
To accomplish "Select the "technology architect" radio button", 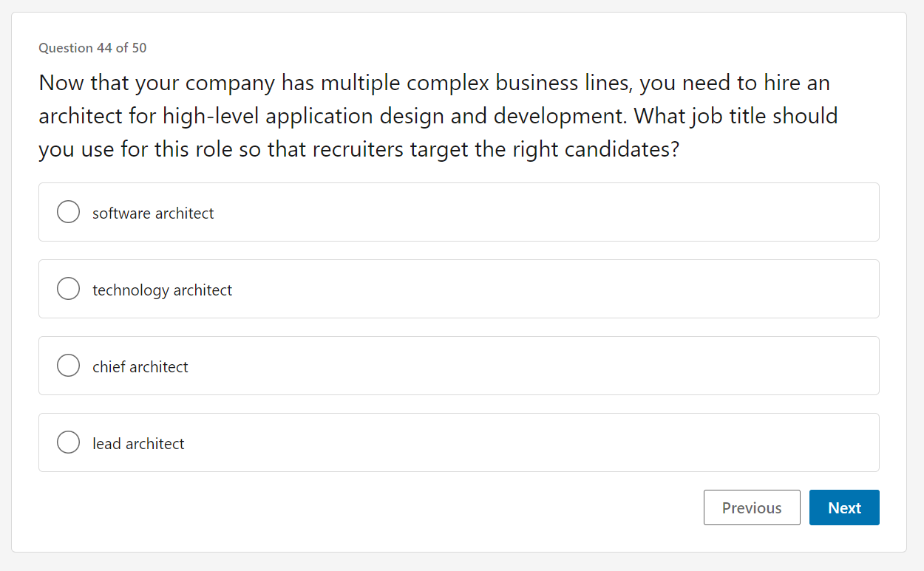I will tap(68, 289).
